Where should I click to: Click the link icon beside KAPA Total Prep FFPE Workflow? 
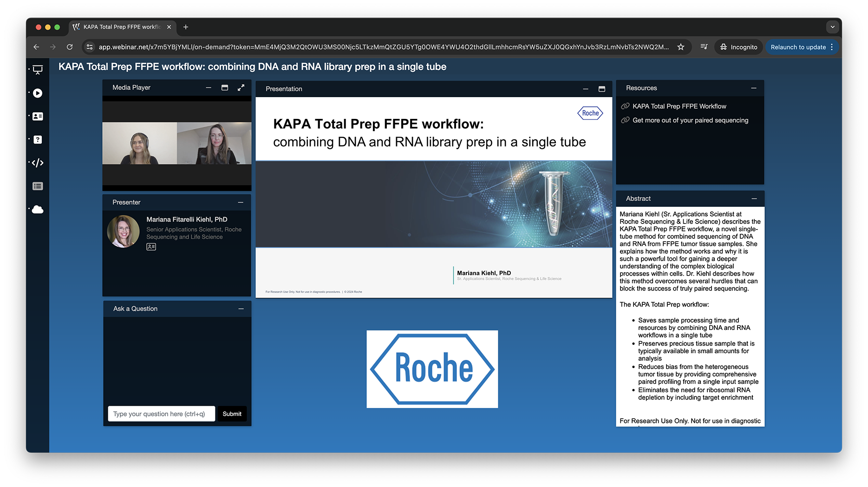[x=626, y=106]
